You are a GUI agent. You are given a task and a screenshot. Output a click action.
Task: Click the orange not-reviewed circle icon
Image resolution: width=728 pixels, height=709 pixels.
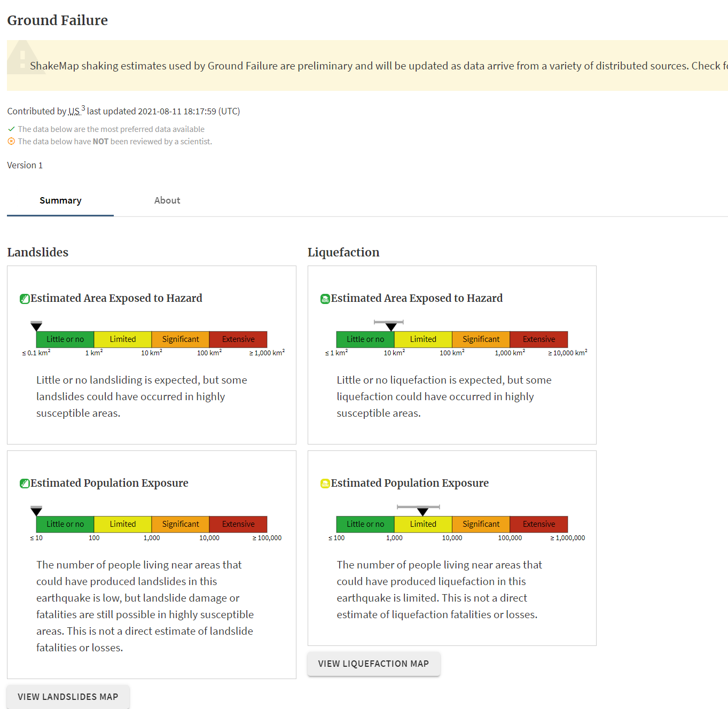click(11, 142)
